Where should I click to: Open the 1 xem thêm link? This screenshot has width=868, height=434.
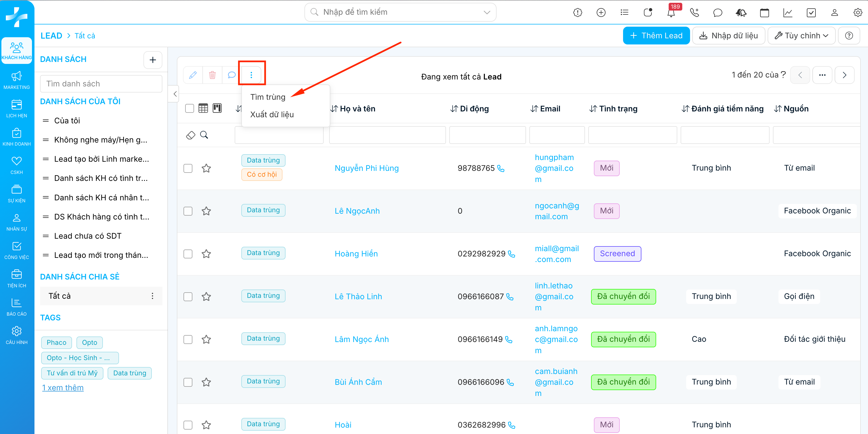coord(63,388)
